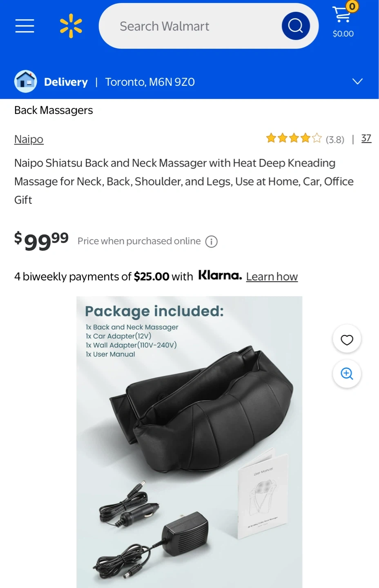
Task: Open price info icon next to purchased online
Action: [211, 242]
